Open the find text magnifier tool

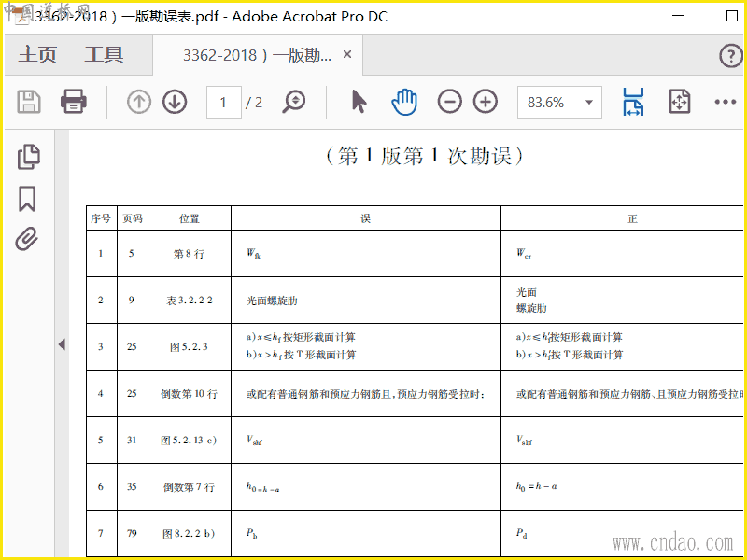(x=293, y=102)
